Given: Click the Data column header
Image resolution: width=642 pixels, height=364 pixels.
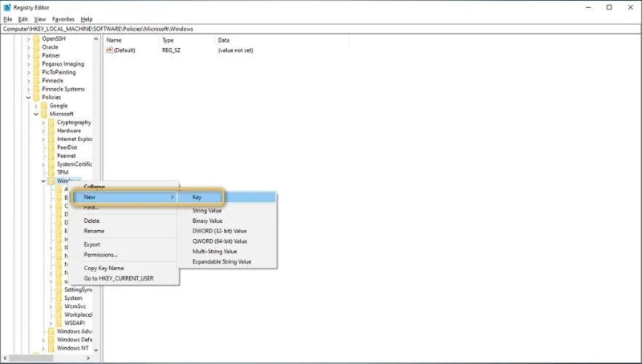Looking at the screenshot, I should (282, 40).
